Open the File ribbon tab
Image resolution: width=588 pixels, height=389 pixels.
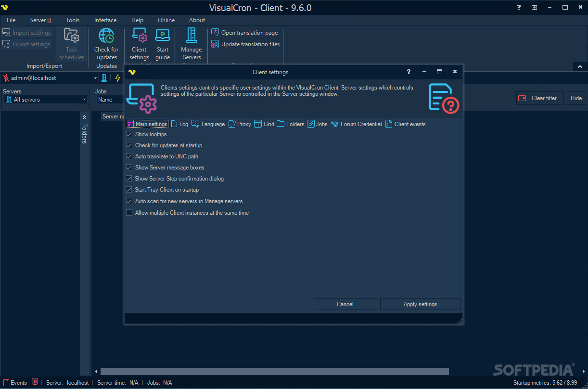[x=11, y=20]
